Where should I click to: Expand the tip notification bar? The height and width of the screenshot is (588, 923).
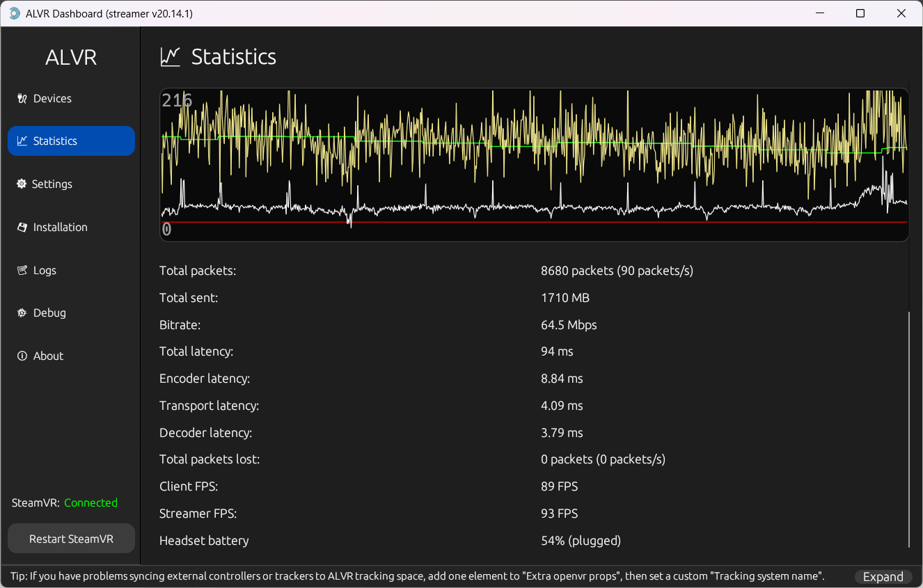(883, 577)
